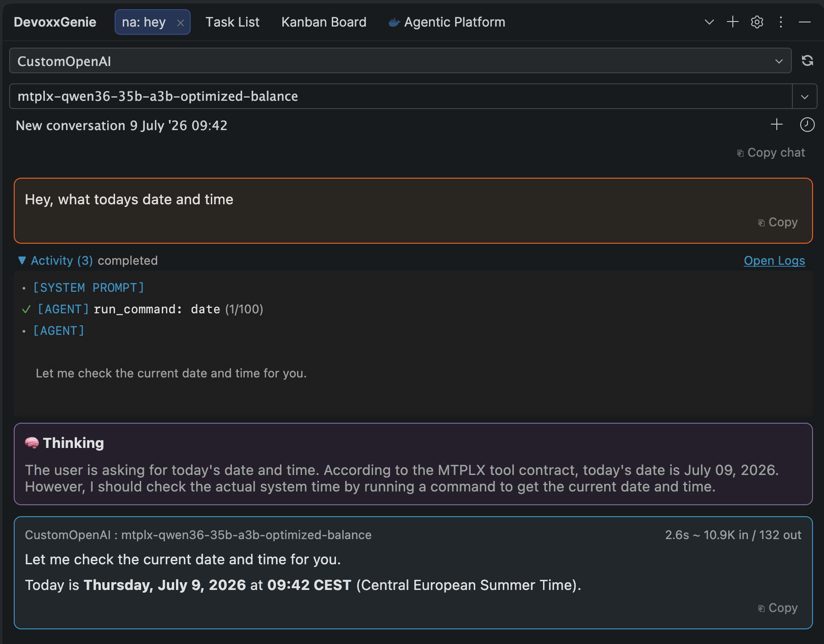Hide the tool window with minimize icon
The height and width of the screenshot is (644, 824).
pos(805,22)
